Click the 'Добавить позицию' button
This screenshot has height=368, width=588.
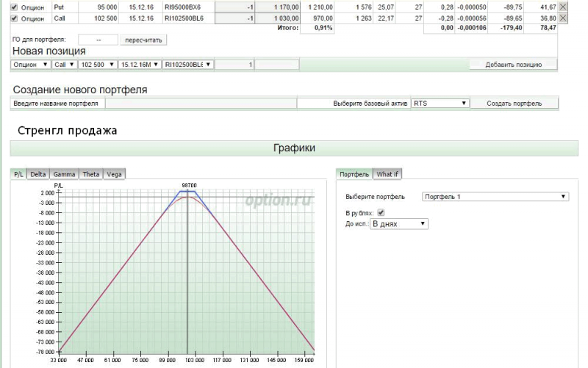513,65
